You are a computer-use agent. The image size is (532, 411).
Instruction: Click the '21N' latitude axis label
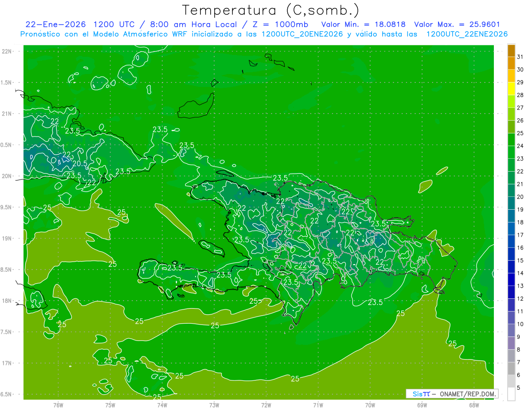7,114
